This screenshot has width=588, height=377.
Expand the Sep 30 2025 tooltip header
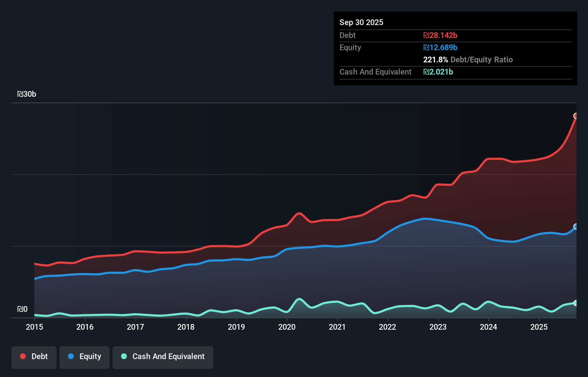(361, 22)
